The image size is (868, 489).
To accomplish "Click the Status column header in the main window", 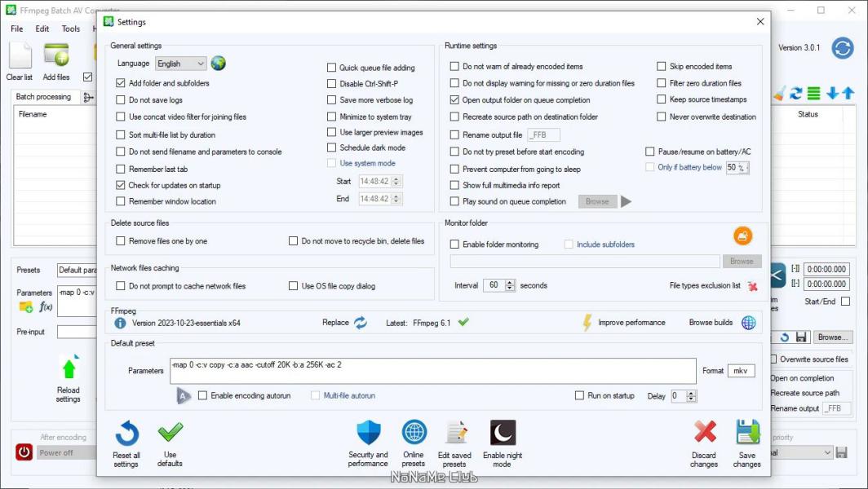I will (808, 114).
